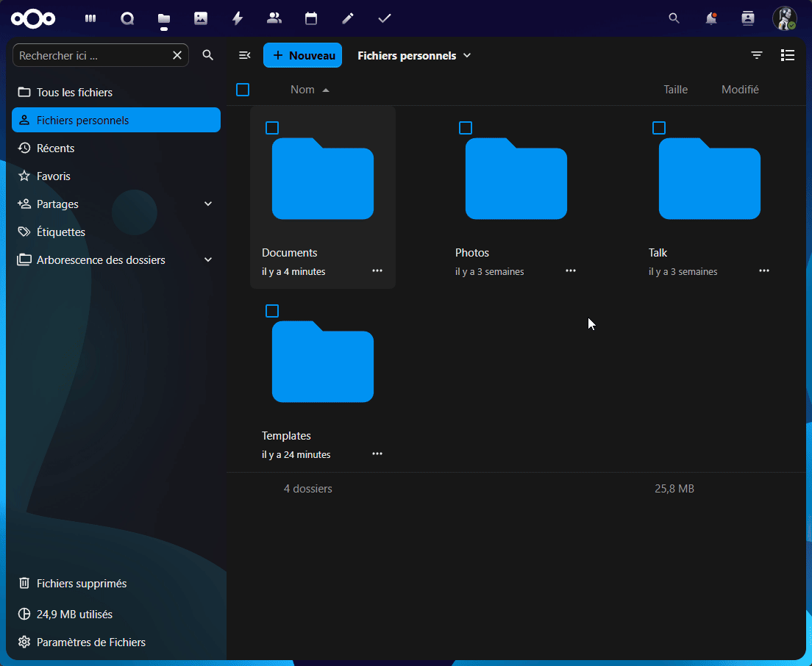Clear the sidebar search field
The height and width of the screenshot is (666, 812).
click(x=177, y=55)
